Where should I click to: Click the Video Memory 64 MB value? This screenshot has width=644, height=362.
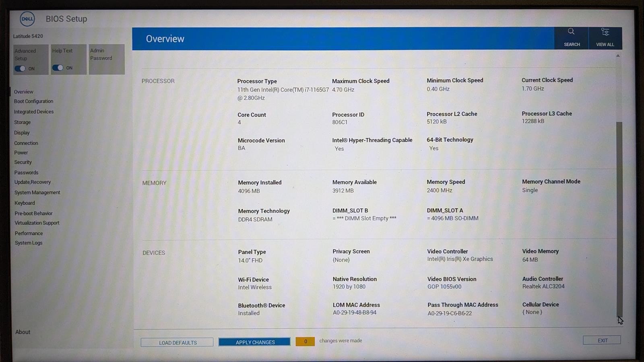(x=530, y=260)
